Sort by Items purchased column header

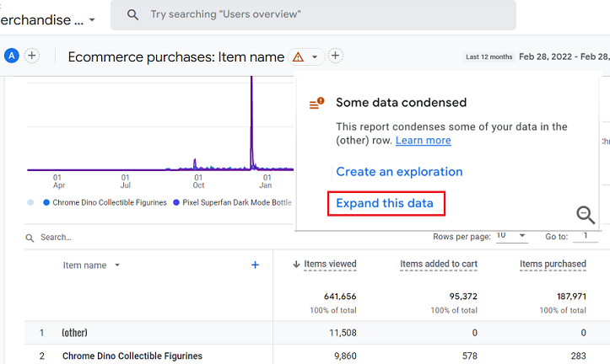click(553, 265)
